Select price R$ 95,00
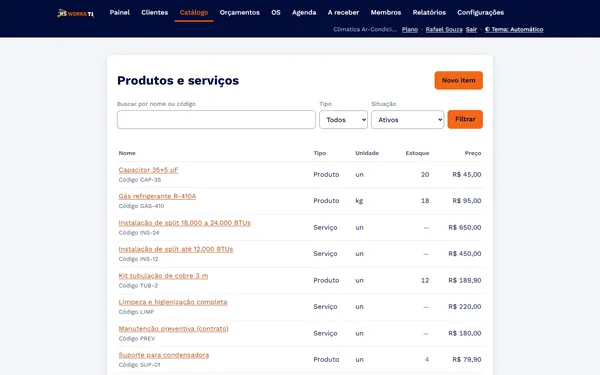This screenshot has width=600, height=375. (467, 201)
